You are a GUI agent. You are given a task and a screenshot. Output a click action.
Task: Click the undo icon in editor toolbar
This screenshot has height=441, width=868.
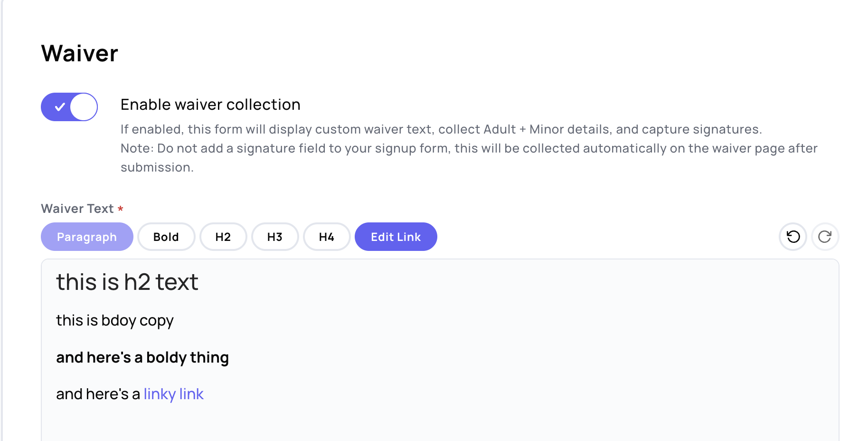click(x=793, y=237)
